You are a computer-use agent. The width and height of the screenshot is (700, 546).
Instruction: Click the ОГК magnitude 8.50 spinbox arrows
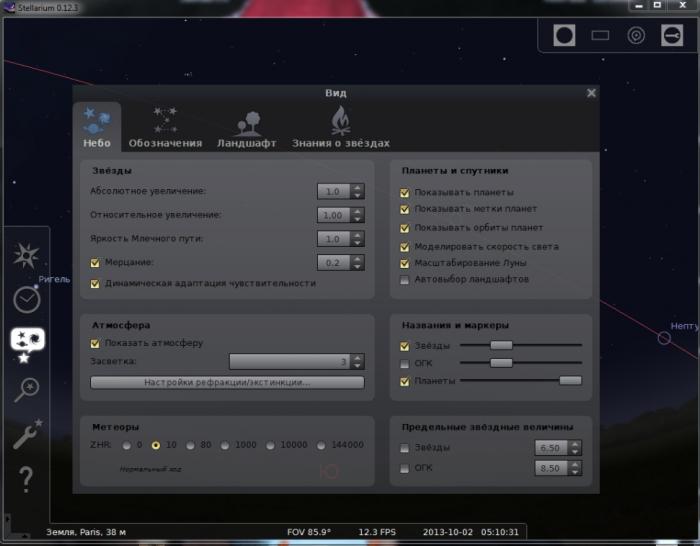pos(575,468)
